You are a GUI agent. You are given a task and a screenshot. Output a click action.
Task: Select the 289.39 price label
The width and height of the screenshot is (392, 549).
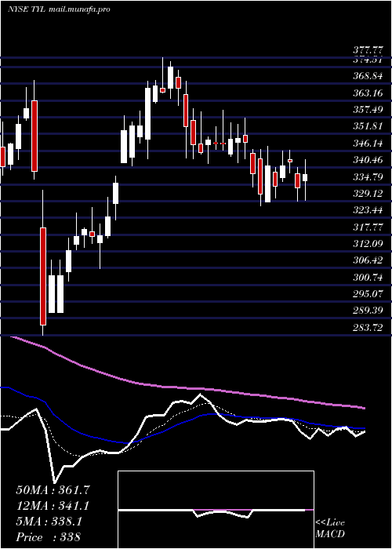point(368,311)
